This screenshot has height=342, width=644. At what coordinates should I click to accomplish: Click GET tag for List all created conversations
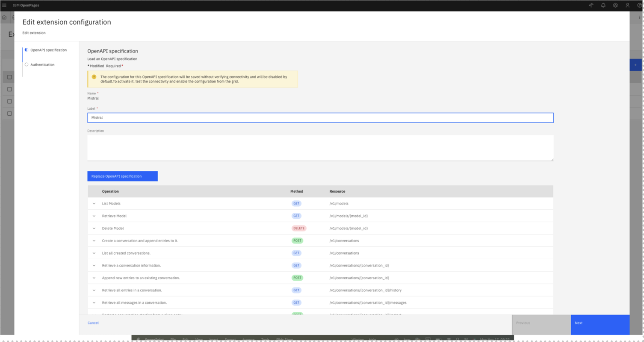pos(296,253)
